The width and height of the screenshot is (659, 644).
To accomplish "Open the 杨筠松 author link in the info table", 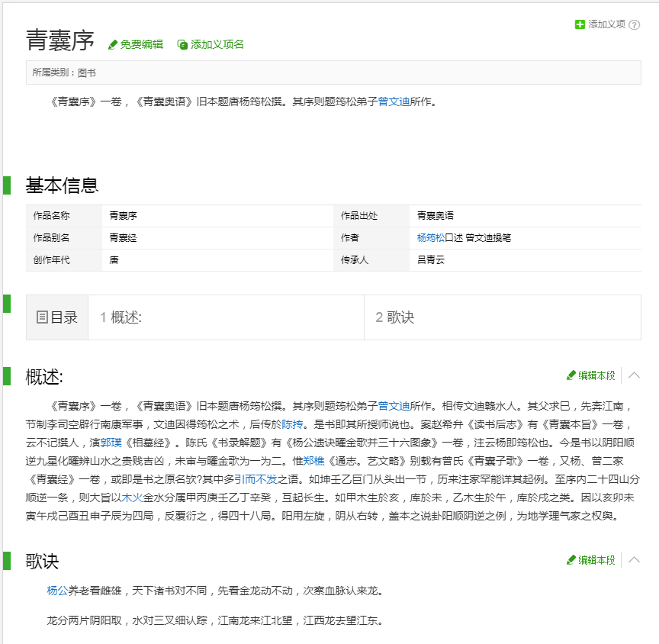I will [431, 238].
